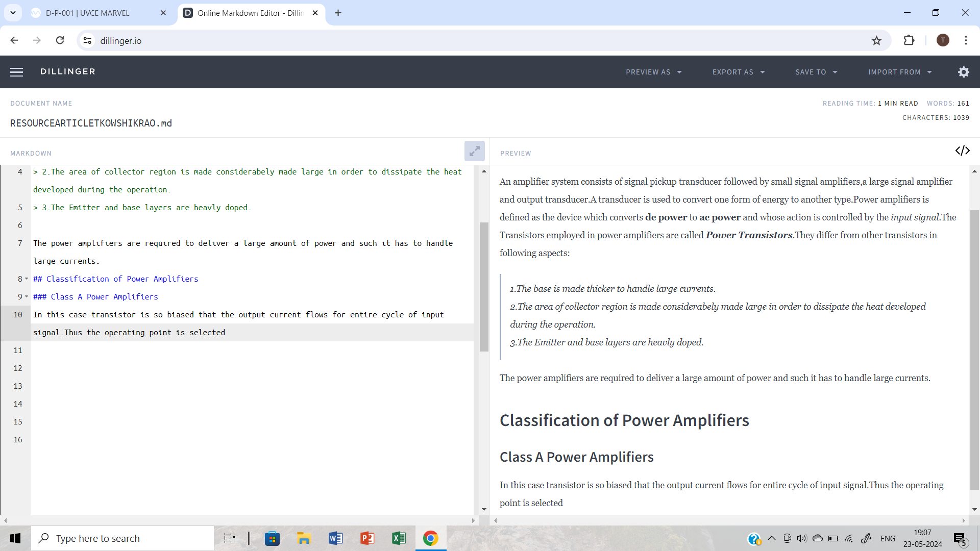Click the preview pane vertical scrollbar

(x=974, y=349)
